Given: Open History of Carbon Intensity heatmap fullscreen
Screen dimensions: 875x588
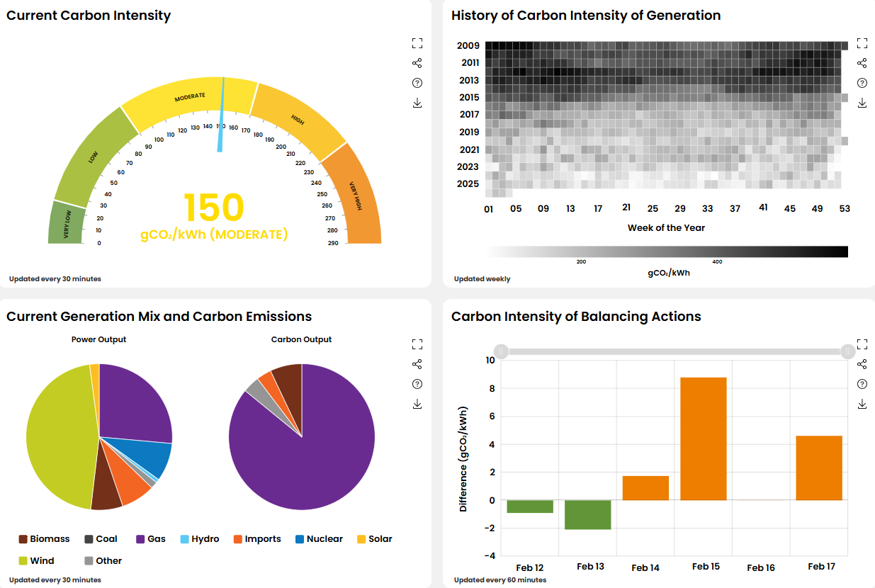Looking at the screenshot, I should coord(862,43).
